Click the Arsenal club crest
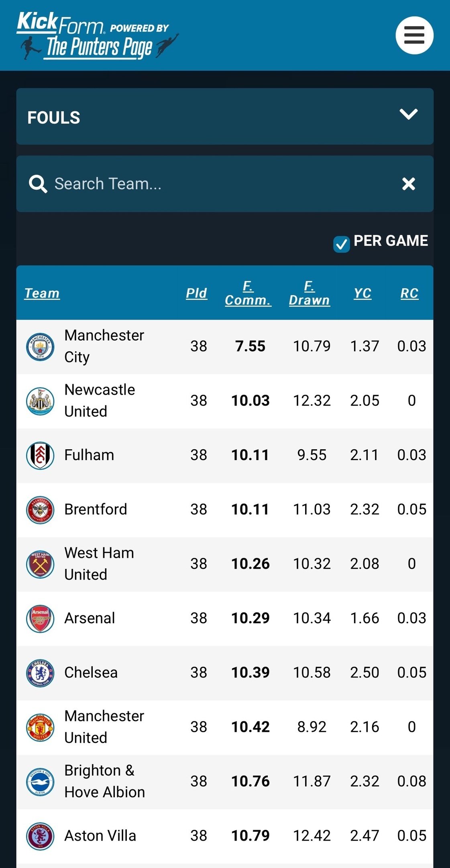The width and height of the screenshot is (450, 868). click(x=40, y=618)
